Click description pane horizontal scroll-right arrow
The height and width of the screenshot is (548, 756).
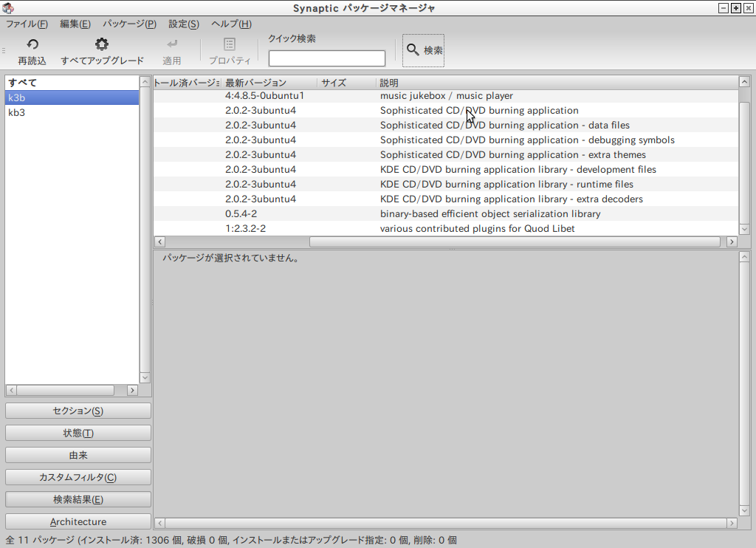point(732,523)
